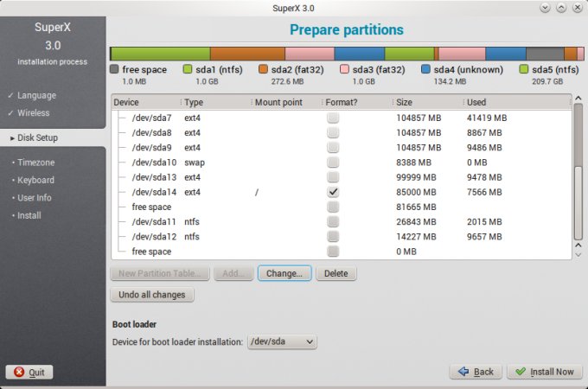Click the sda1 (ntfs) green legend swatch
The height and width of the screenshot is (389, 588).
click(189, 69)
